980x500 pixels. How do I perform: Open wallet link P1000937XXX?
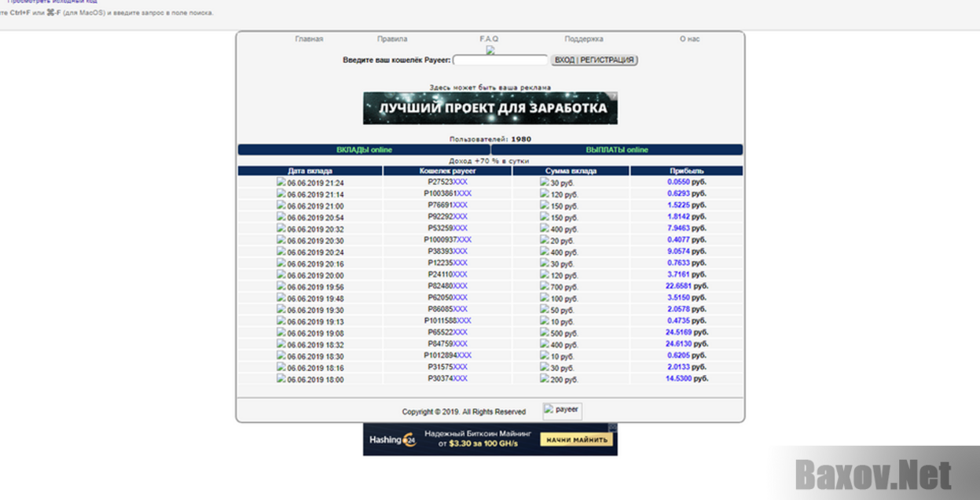pyautogui.click(x=448, y=240)
